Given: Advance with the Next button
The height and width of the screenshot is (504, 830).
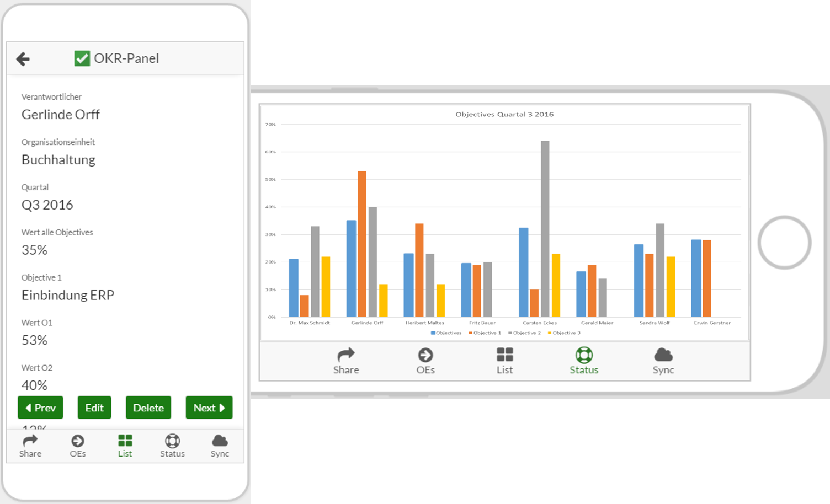Looking at the screenshot, I should coord(209,408).
